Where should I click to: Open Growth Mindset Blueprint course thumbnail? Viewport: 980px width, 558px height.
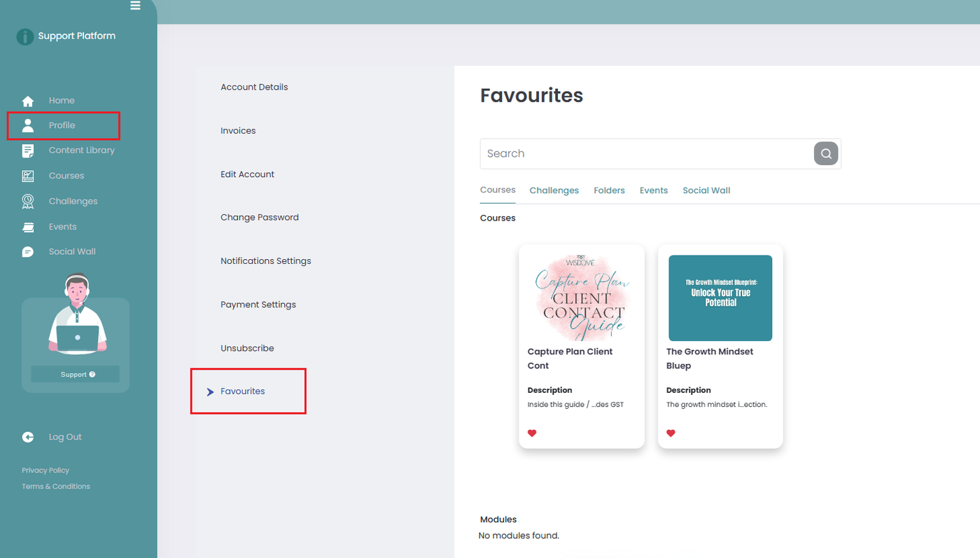tap(720, 298)
